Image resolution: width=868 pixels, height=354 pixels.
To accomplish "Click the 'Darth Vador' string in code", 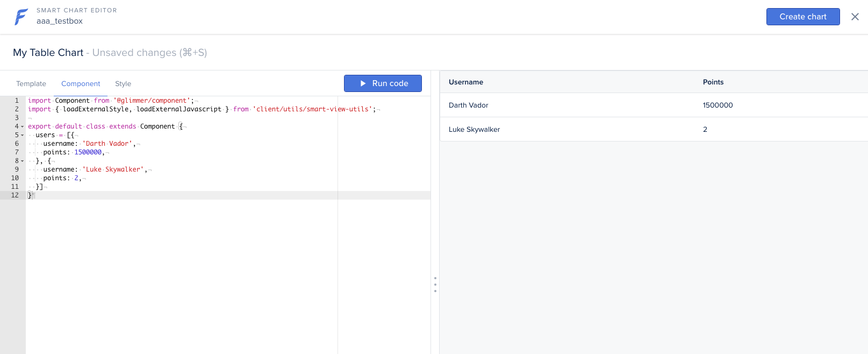I will coord(107,144).
